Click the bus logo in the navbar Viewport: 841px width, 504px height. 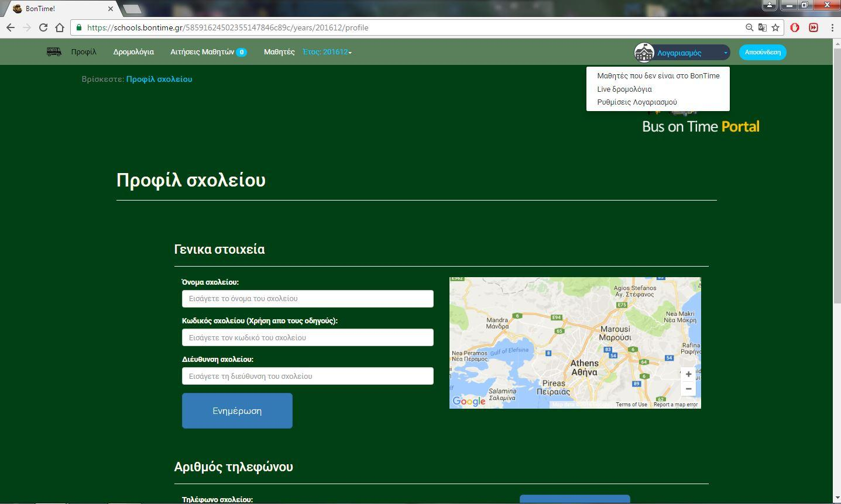click(54, 52)
